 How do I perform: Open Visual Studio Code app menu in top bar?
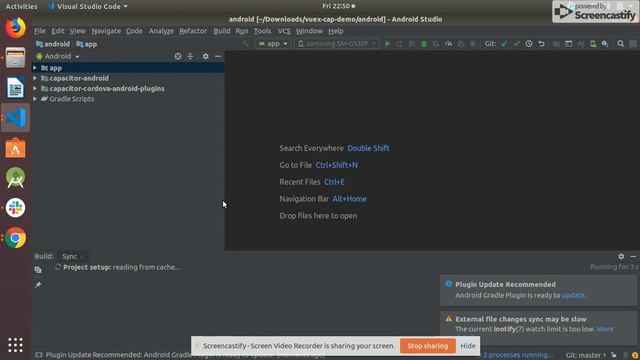pyautogui.click(x=88, y=7)
